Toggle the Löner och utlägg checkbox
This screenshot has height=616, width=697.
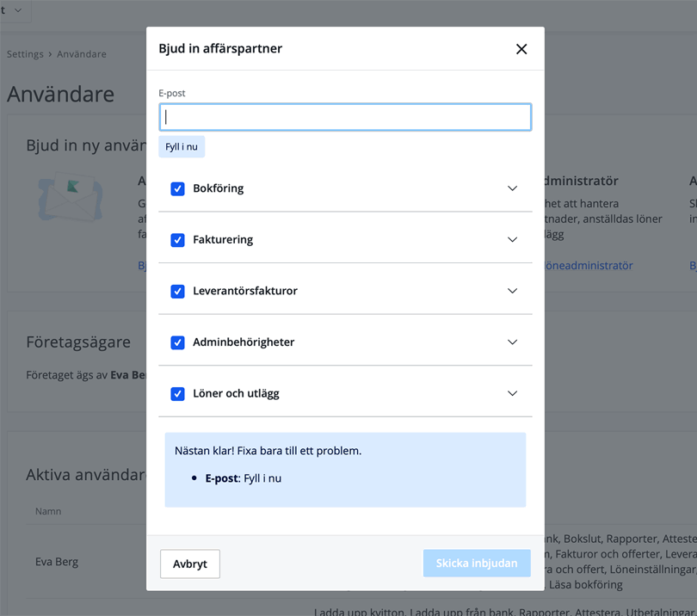click(178, 394)
